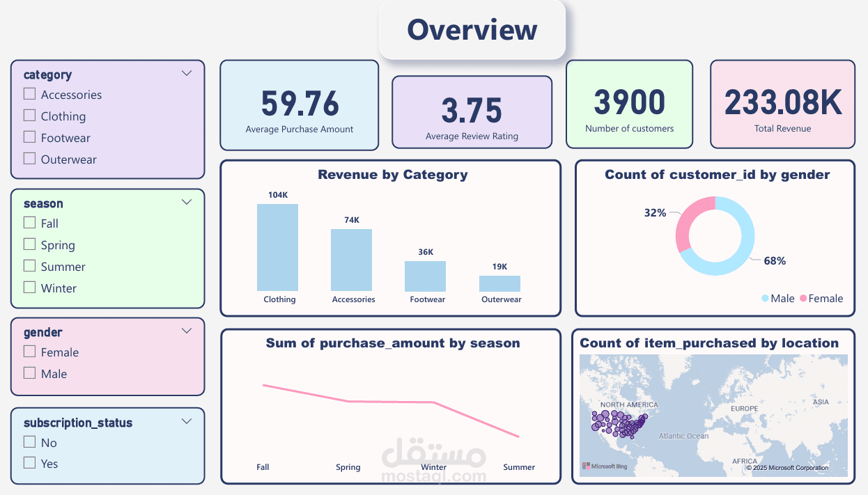This screenshot has height=495, width=868.
Task: Click the Overview page title
Action: pos(472,29)
